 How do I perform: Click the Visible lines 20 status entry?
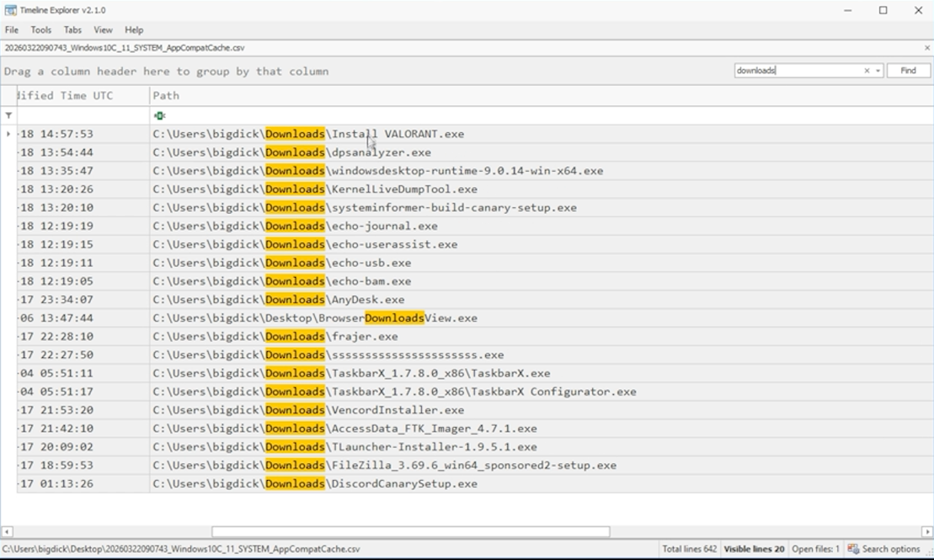coord(754,549)
